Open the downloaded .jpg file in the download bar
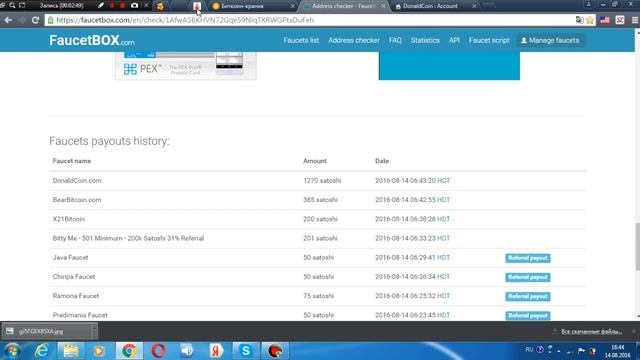 point(47,331)
